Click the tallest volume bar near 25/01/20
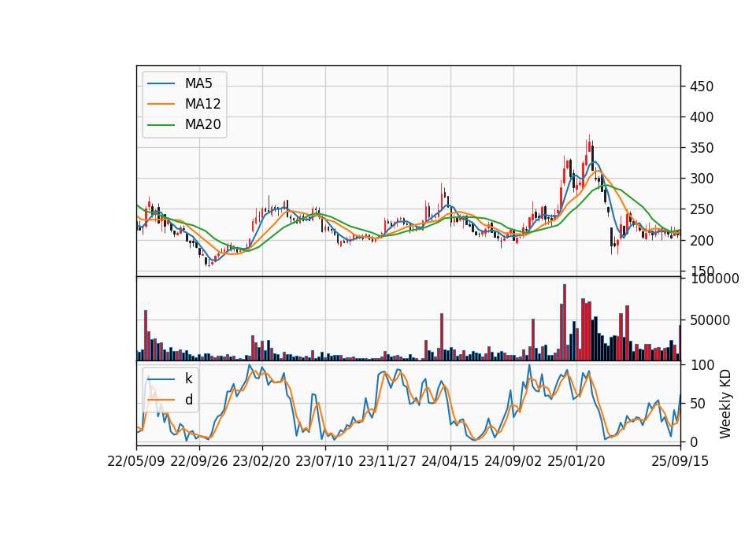756x543 pixels. coord(565,323)
